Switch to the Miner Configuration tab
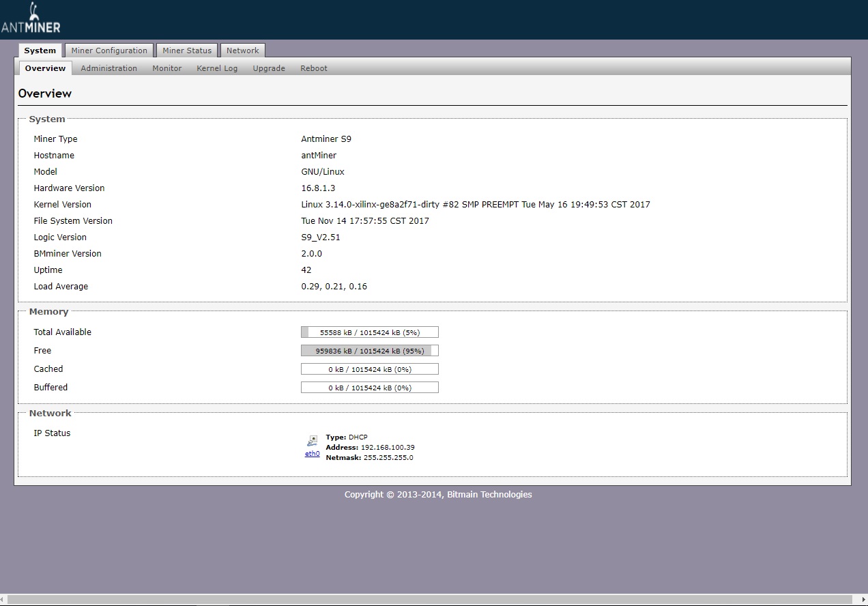The image size is (868, 606). pyautogui.click(x=109, y=50)
